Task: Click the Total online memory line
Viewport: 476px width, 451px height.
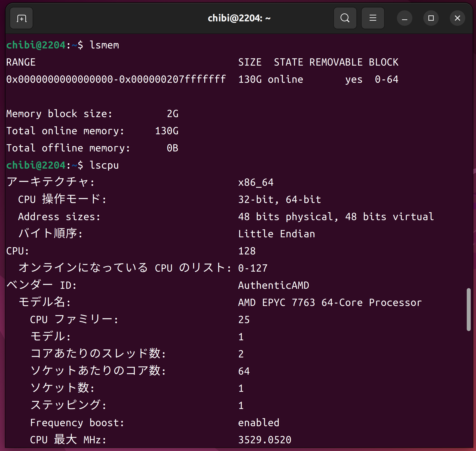Action: click(x=92, y=131)
